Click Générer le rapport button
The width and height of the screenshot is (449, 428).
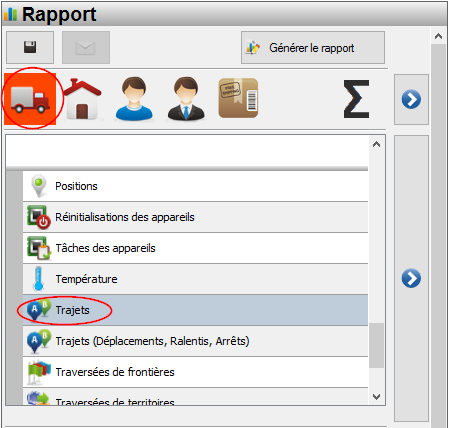[x=313, y=47]
